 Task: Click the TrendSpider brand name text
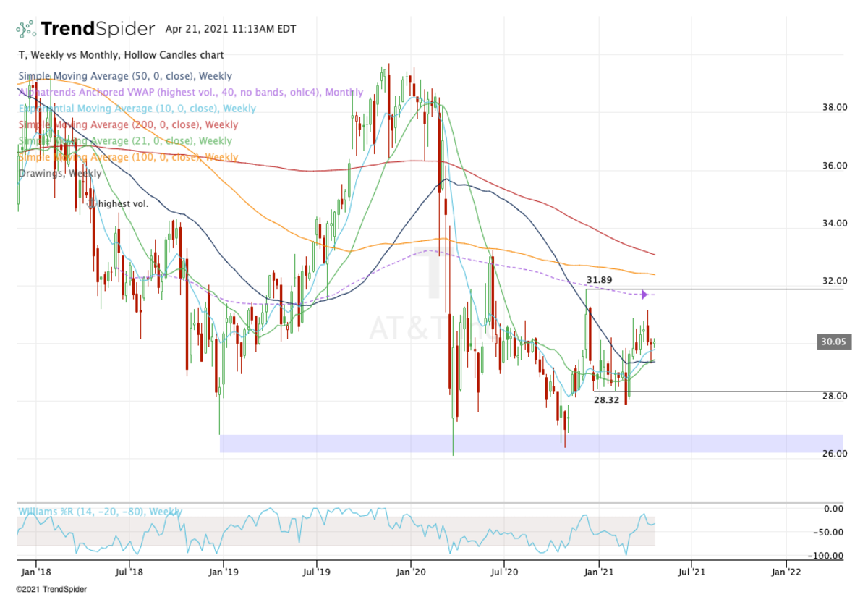pyautogui.click(x=98, y=29)
